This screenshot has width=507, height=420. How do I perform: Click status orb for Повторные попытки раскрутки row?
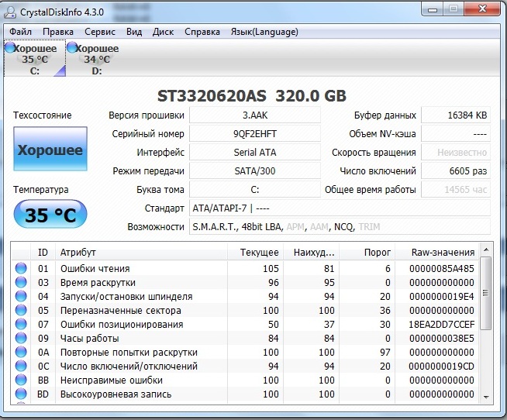[x=21, y=352]
